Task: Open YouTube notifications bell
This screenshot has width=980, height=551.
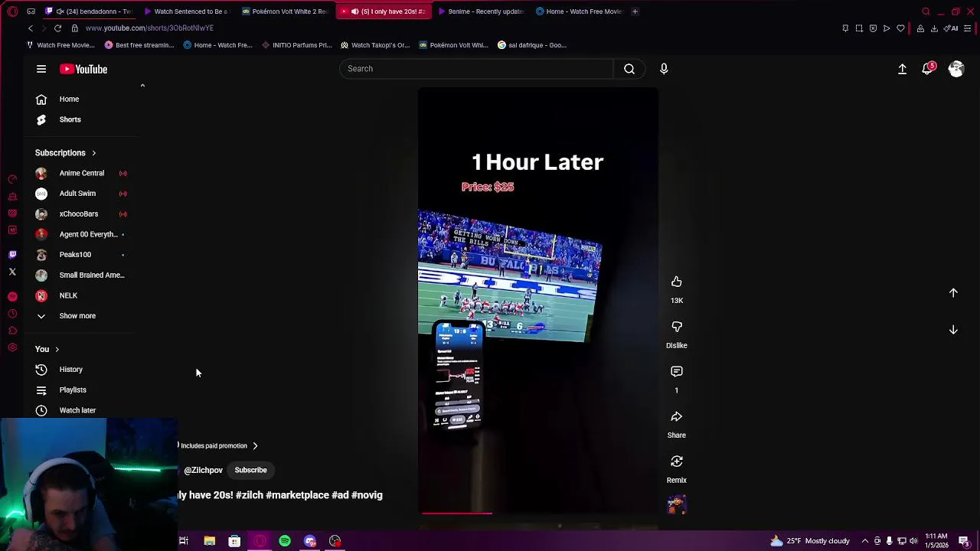Action: [928, 69]
